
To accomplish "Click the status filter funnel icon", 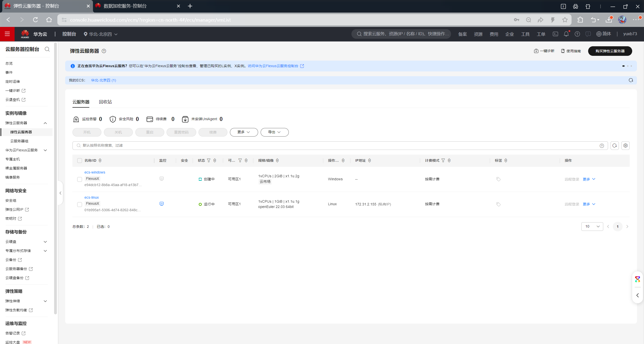I will tap(209, 160).
